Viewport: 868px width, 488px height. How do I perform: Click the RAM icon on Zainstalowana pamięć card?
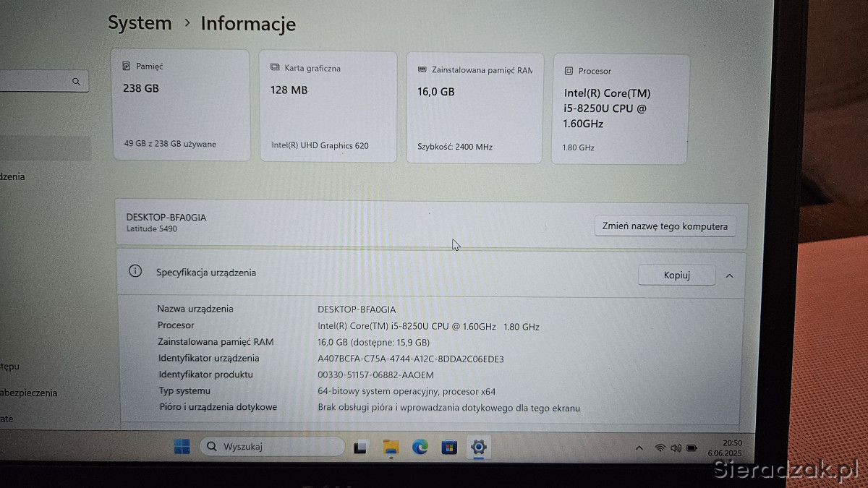point(422,70)
